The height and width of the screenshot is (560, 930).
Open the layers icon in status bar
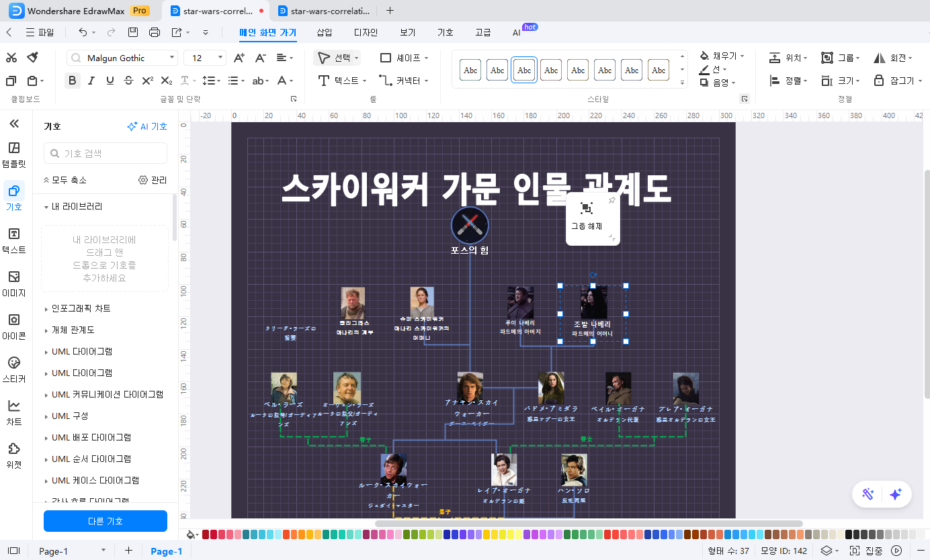coord(827,551)
